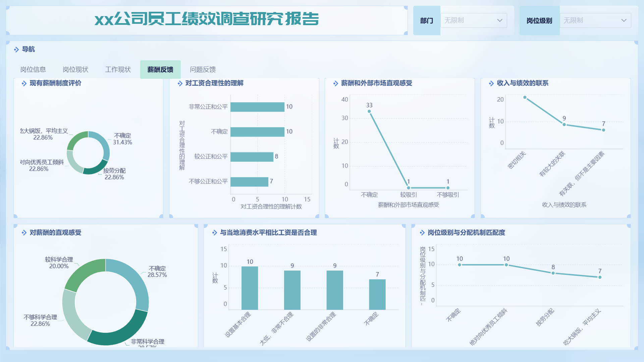Click the 设置基本合理 column bar
This screenshot has height=362, width=644.
pyautogui.click(x=250, y=288)
